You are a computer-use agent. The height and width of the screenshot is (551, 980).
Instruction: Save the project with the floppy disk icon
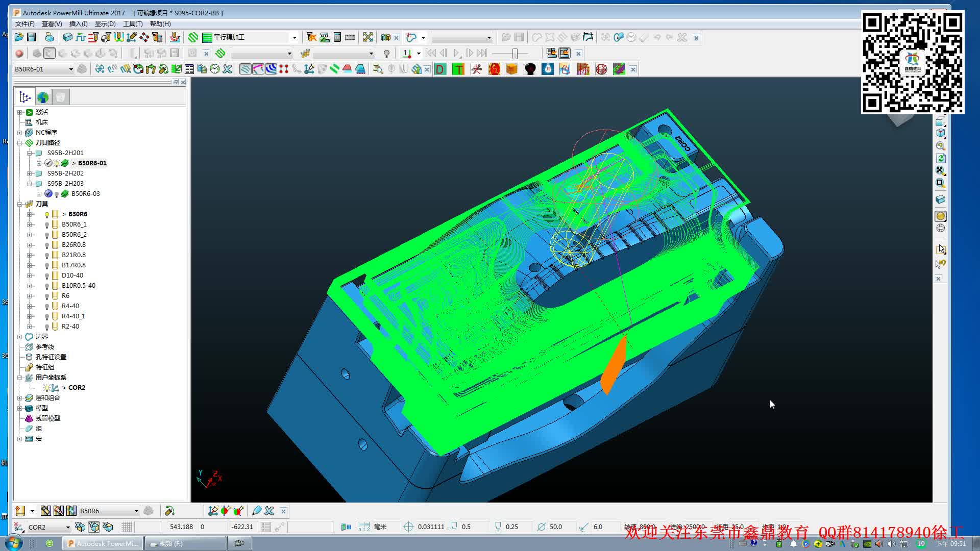coord(32,37)
